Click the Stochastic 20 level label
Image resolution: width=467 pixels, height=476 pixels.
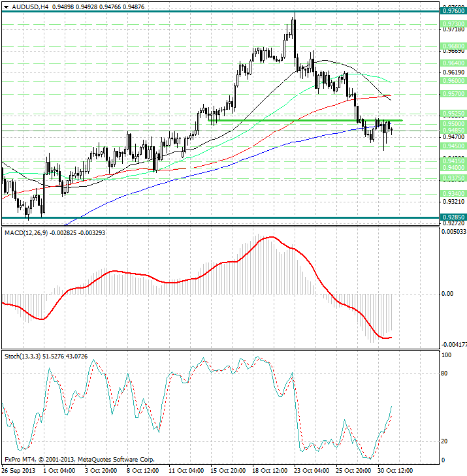pos(444,441)
